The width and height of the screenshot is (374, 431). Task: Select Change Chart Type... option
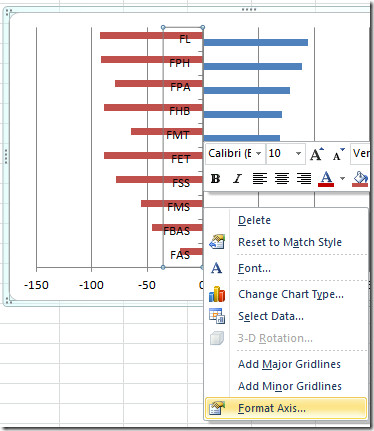291,294
